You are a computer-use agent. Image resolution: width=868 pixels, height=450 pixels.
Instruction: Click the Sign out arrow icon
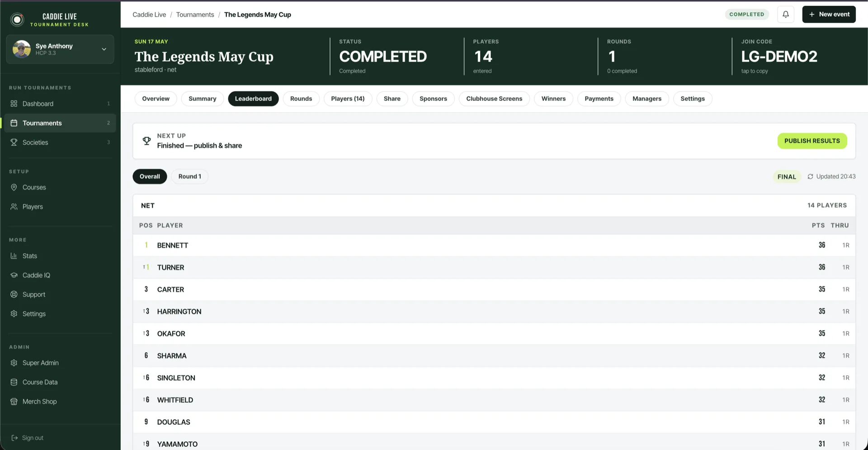[x=14, y=438]
